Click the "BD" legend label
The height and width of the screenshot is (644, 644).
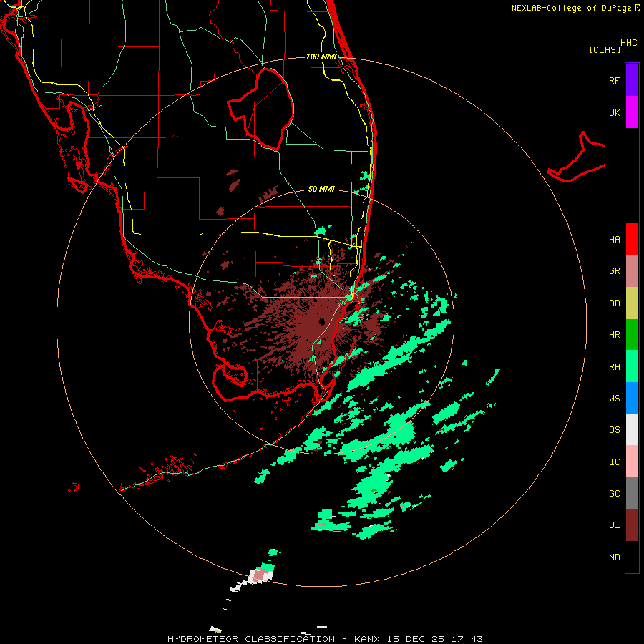click(614, 303)
